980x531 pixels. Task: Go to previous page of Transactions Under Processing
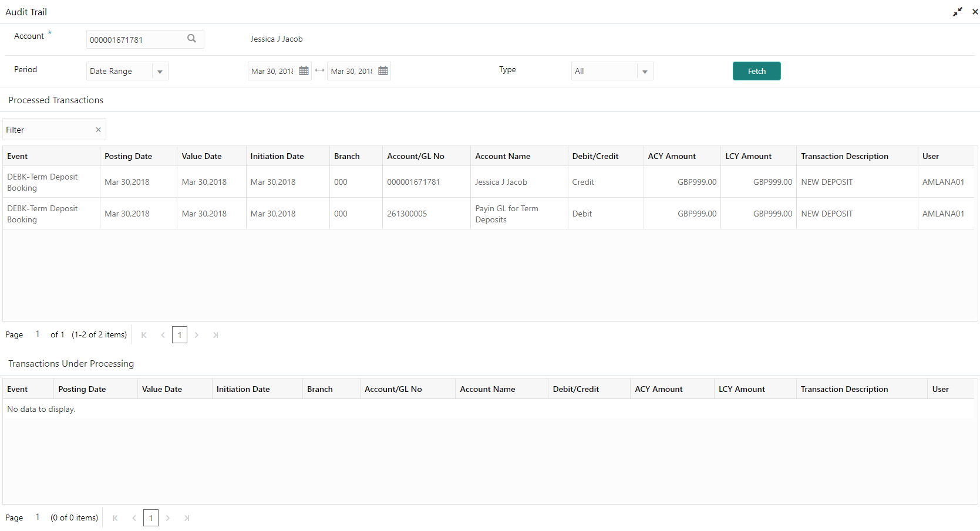point(134,518)
